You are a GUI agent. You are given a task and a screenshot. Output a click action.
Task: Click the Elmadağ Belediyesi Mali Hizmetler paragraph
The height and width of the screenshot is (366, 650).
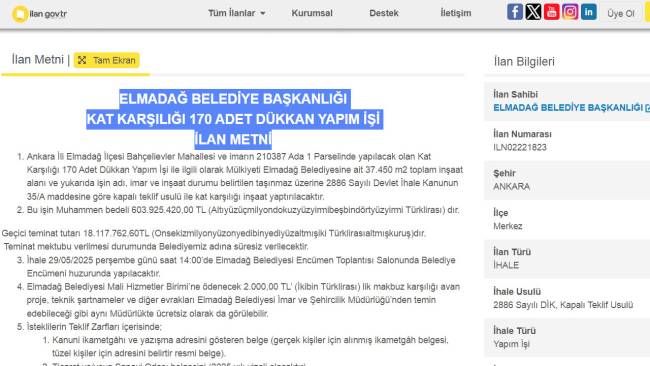[243, 300]
